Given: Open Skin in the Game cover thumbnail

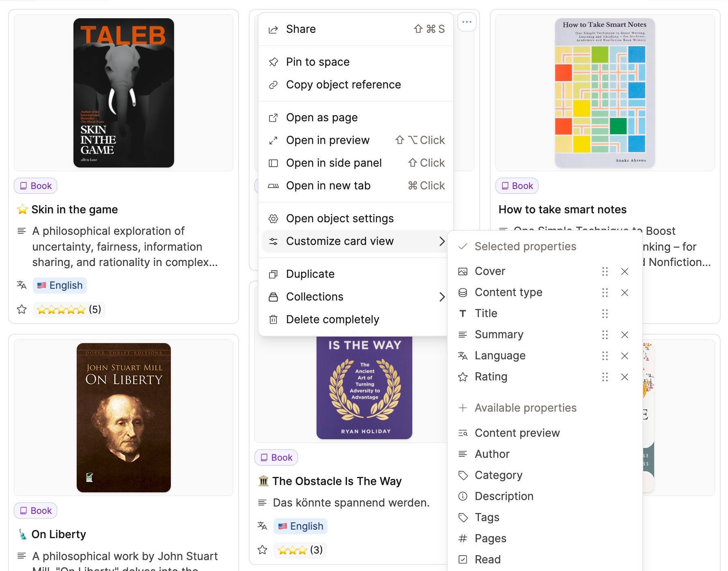Looking at the screenshot, I should tap(124, 93).
